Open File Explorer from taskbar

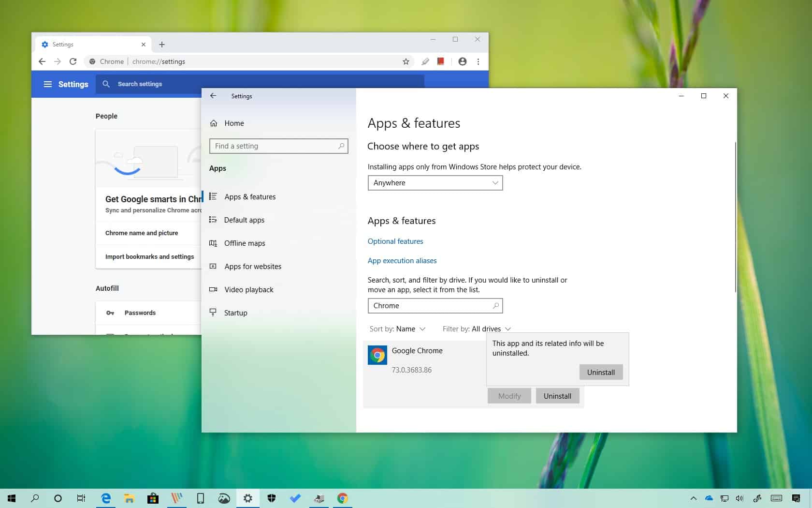coord(129,498)
